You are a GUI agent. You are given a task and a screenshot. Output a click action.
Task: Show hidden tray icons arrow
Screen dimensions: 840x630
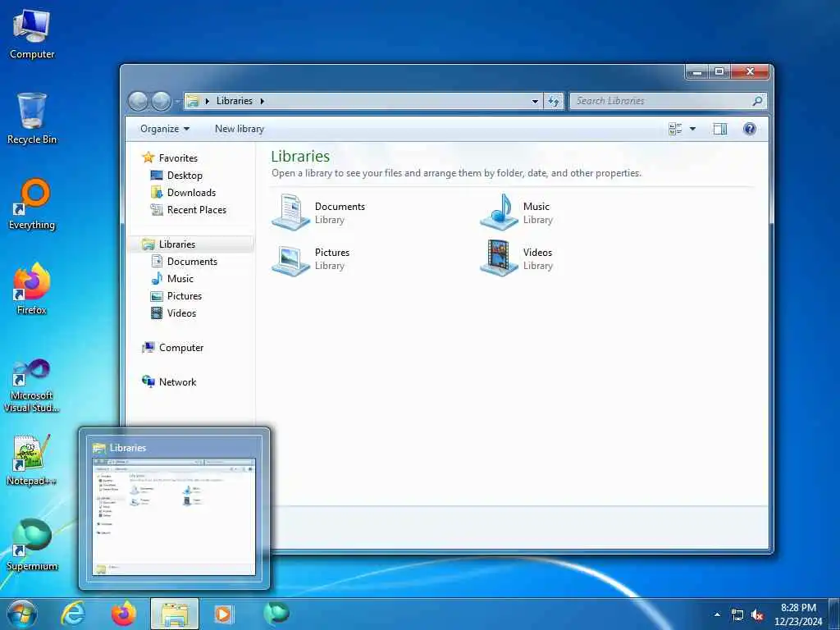point(717,614)
